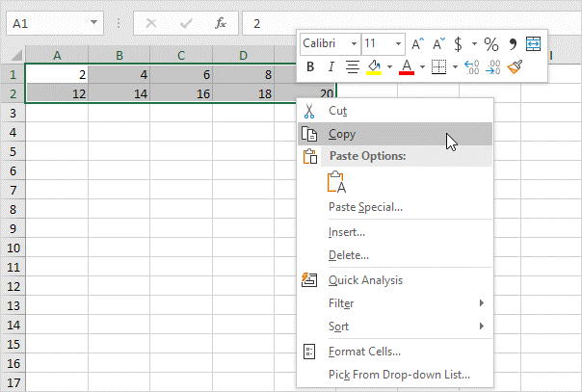Click the Center align icon
Image resolution: width=582 pixels, height=392 pixels.
click(352, 66)
